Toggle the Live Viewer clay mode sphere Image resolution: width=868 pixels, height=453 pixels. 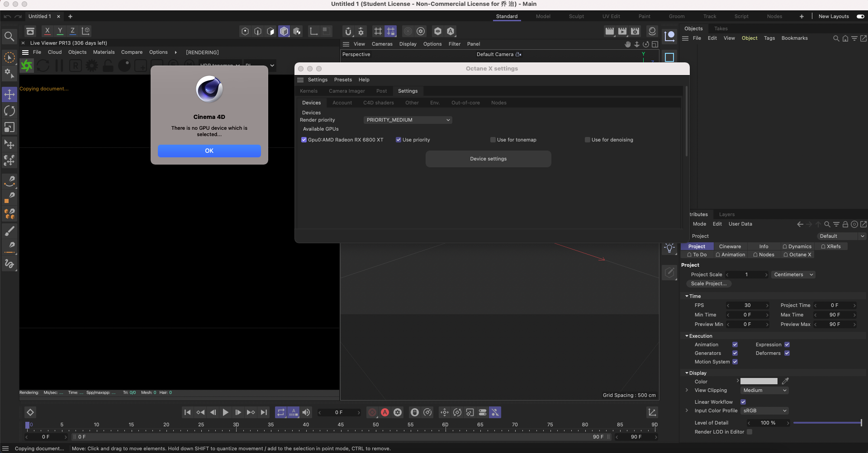(124, 66)
